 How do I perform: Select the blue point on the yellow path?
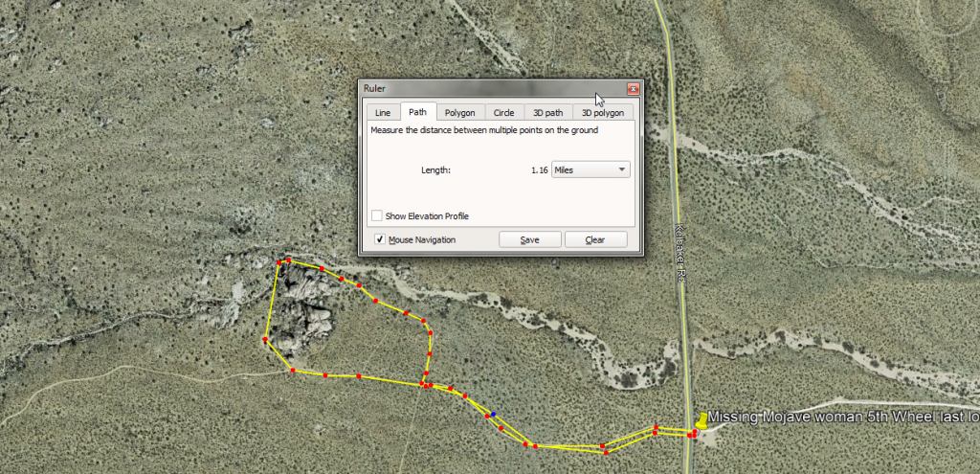coord(493,415)
